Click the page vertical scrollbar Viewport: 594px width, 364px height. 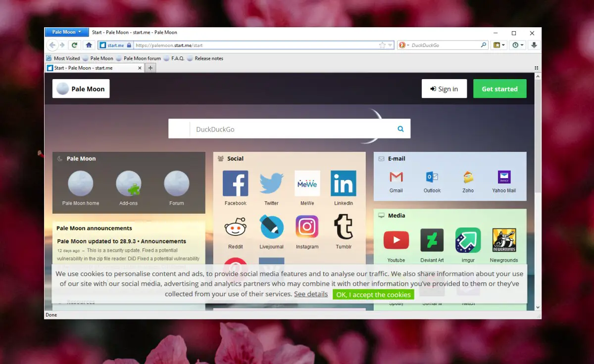tap(538, 136)
